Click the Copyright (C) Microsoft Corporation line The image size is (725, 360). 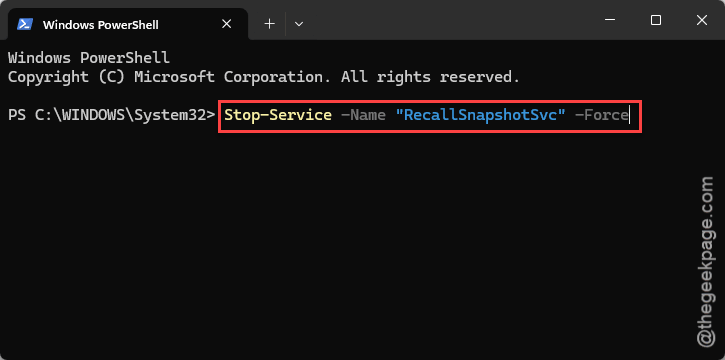pos(264,77)
